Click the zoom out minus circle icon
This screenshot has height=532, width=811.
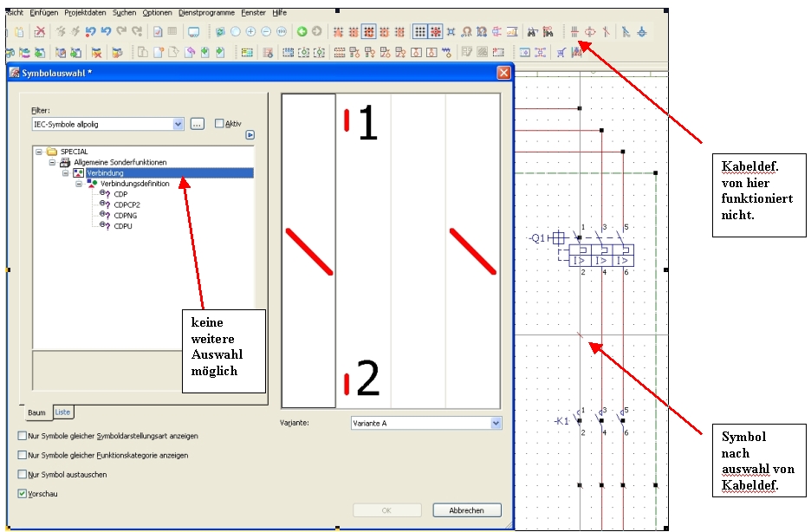pos(266,32)
